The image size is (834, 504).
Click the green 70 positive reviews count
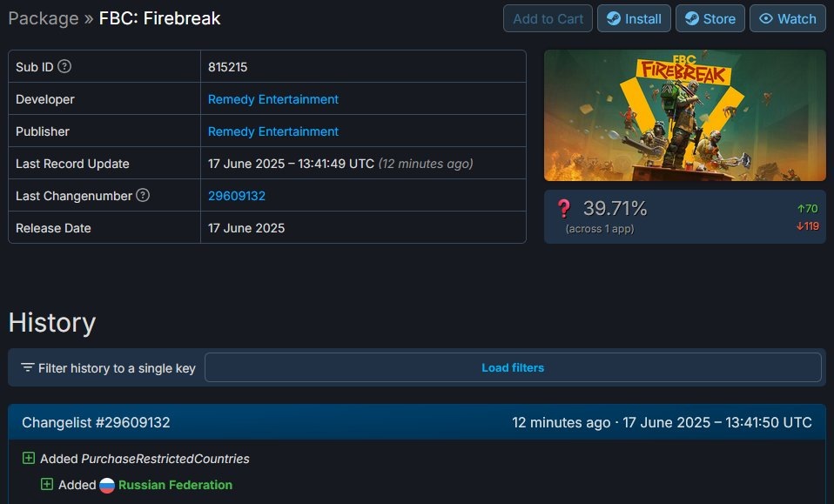click(x=807, y=208)
